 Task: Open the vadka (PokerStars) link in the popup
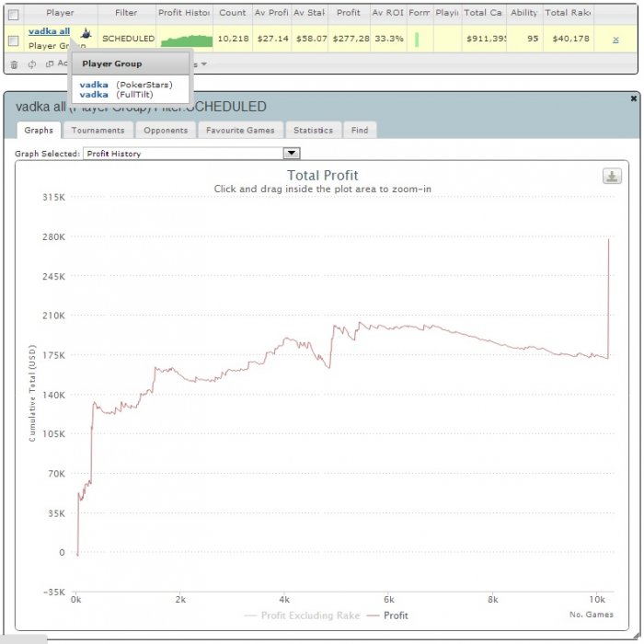click(94, 85)
